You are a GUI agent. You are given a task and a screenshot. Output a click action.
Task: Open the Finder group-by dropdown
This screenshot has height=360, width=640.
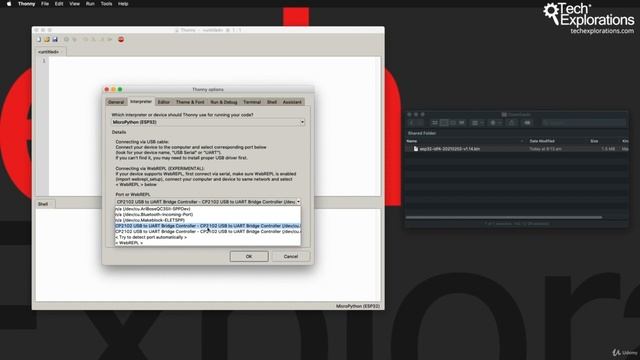pyautogui.click(x=477, y=123)
